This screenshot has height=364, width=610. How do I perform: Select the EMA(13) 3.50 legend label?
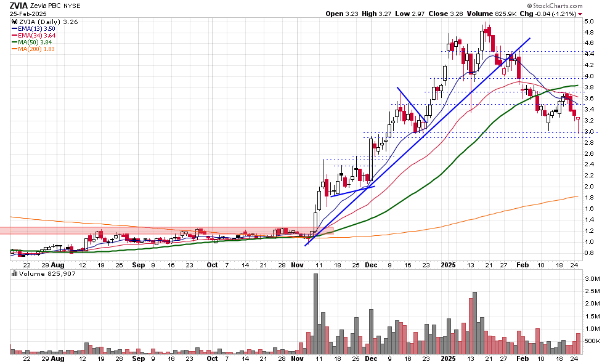click(38, 28)
